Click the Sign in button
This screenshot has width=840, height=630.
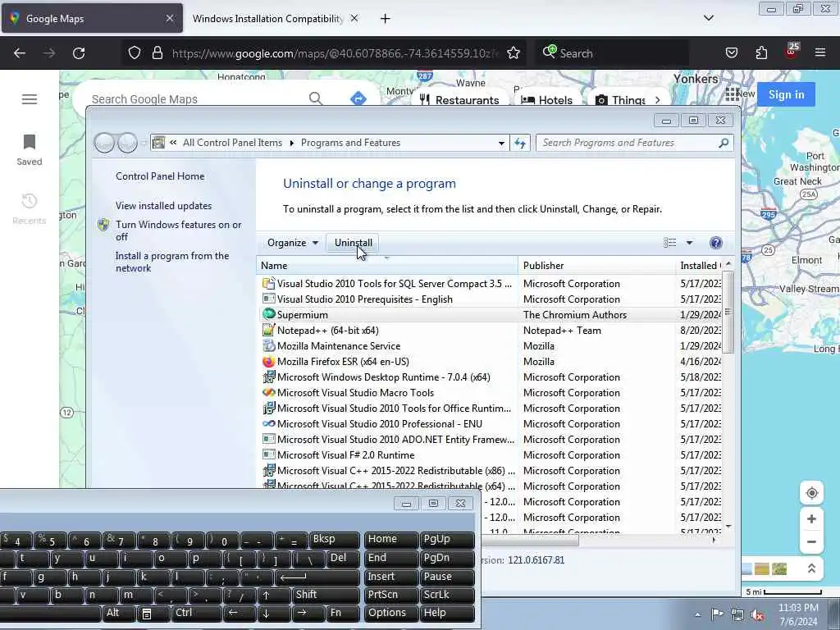[786, 94]
